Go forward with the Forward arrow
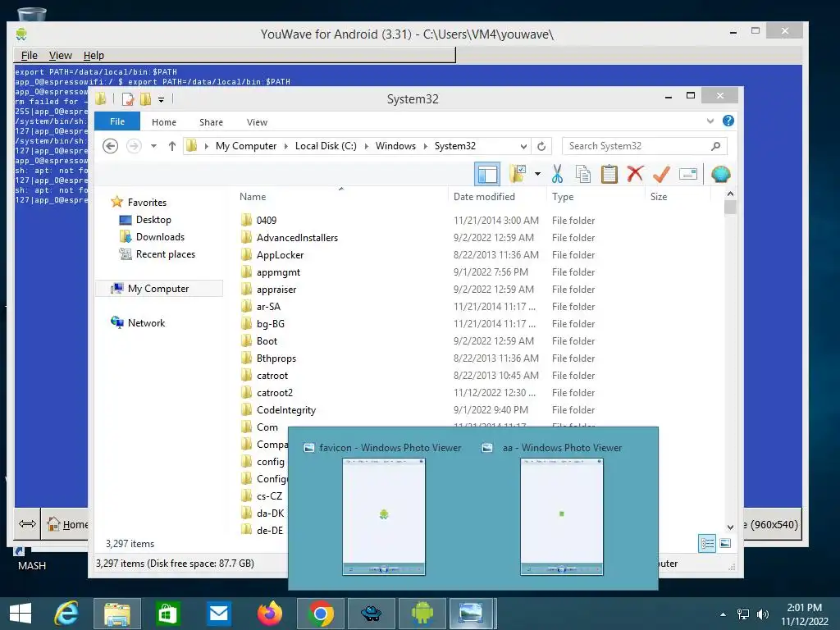 point(134,146)
